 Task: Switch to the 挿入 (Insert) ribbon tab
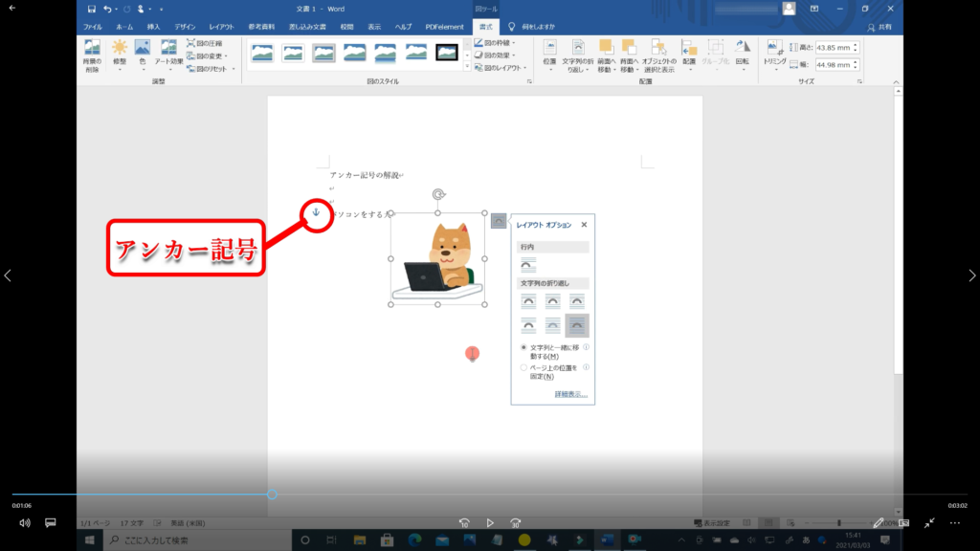[153, 27]
